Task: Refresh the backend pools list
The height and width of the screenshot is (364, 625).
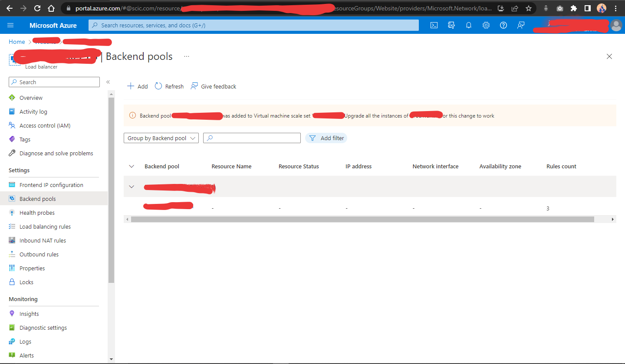Action: [x=169, y=86]
